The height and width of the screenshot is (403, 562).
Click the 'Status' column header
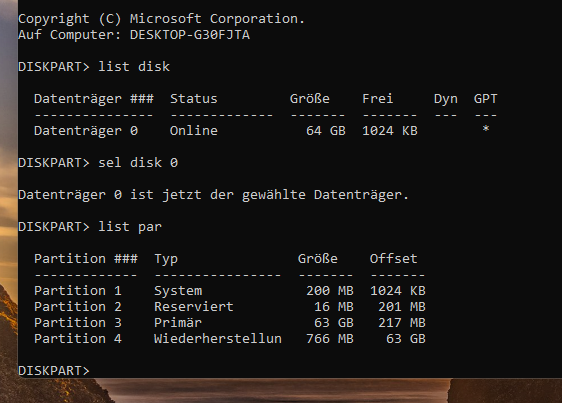pos(194,99)
